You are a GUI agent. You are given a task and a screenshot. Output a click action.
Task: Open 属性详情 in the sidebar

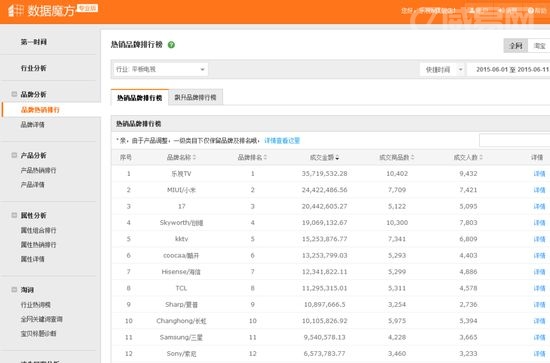coord(33,259)
